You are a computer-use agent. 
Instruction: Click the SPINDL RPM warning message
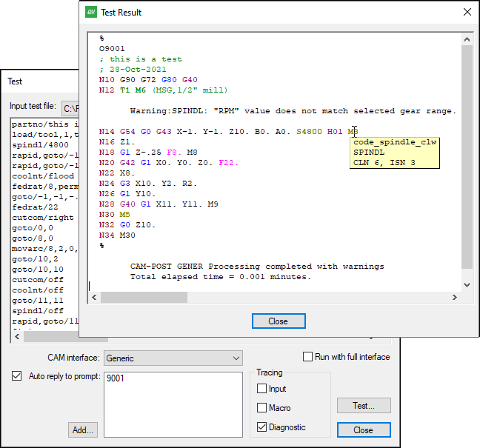pos(293,111)
